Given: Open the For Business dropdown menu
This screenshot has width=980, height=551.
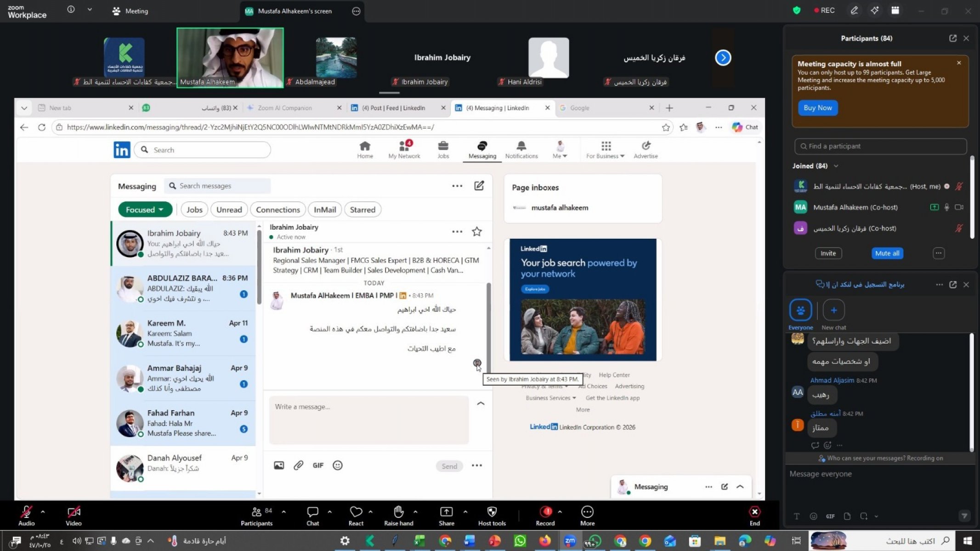Looking at the screenshot, I should 605,150.
